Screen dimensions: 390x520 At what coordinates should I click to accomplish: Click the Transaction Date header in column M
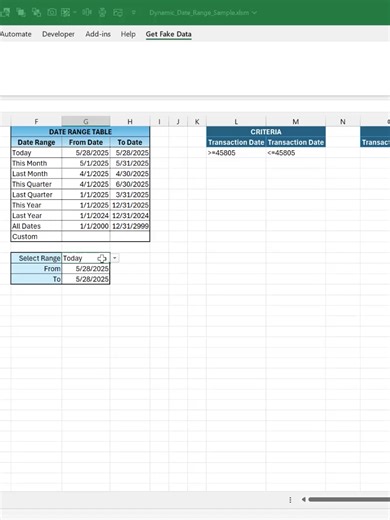point(296,142)
